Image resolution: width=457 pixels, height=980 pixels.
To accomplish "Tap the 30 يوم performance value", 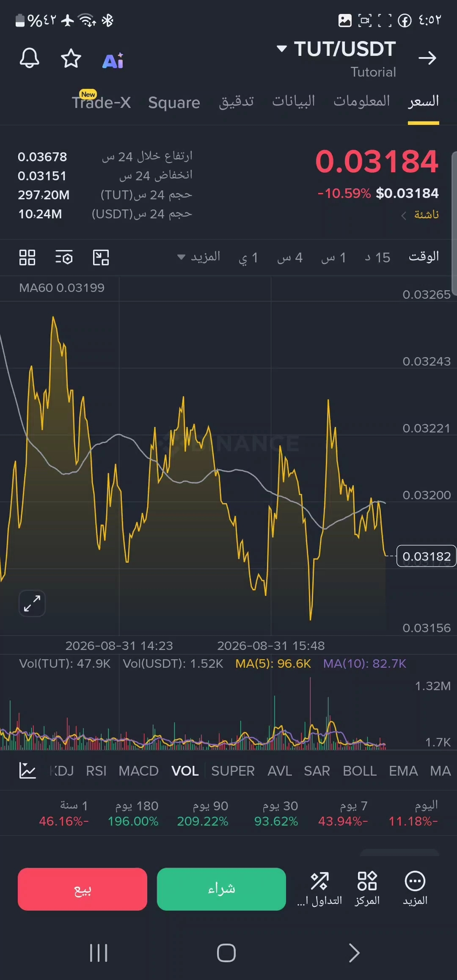I will tap(276, 821).
